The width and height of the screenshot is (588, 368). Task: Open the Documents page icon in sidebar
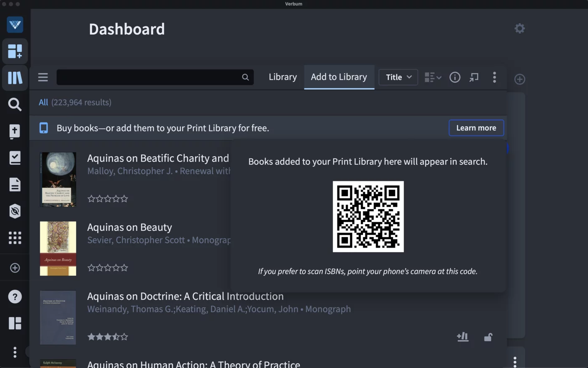(15, 184)
